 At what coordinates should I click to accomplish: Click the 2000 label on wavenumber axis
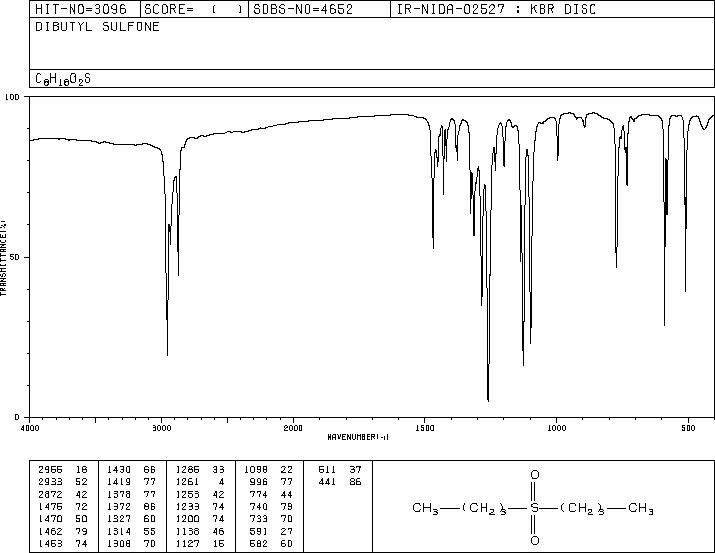point(293,428)
